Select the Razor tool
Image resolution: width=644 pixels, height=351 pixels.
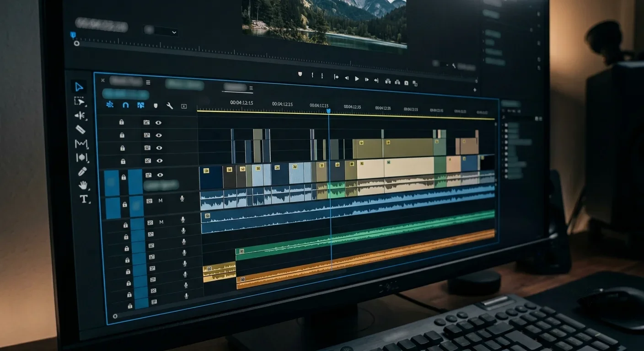[80, 129]
